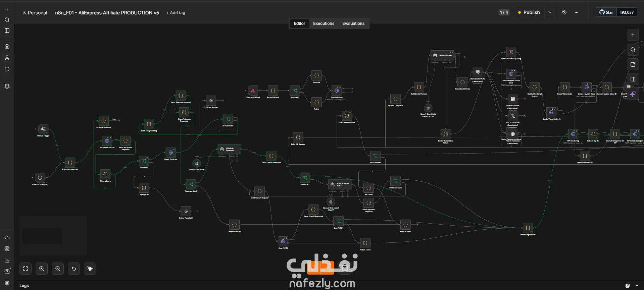Open the stacked layers icon in sidebar
The image size is (644, 290).
pyautogui.click(x=7, y=86)
